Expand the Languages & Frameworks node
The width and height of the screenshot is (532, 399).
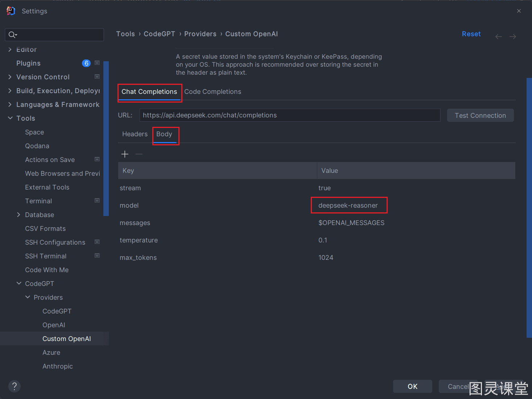click(x=10, y=104)
